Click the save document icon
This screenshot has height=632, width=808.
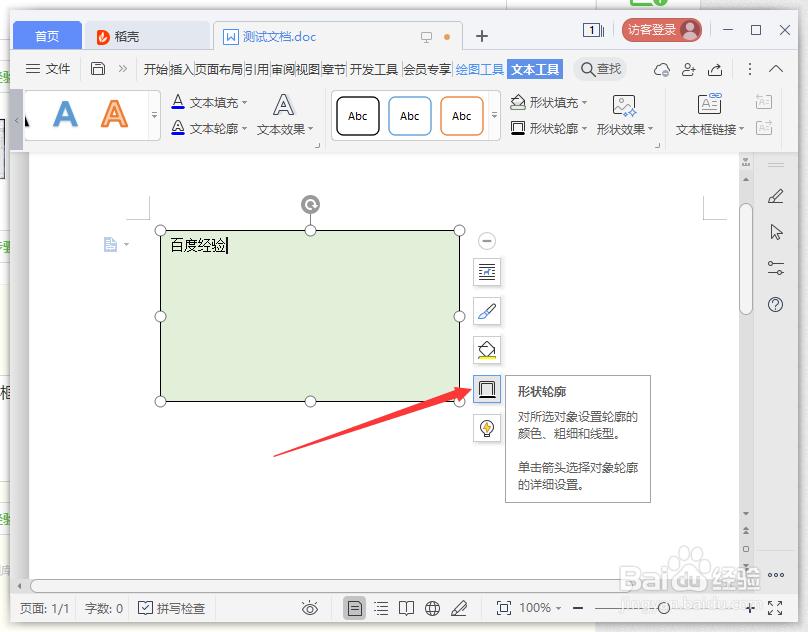[x=98, y=69]
